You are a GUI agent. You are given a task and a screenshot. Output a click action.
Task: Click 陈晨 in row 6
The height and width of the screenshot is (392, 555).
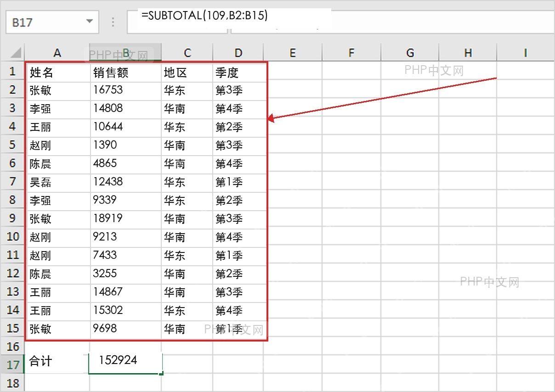(x=57, y=164)
